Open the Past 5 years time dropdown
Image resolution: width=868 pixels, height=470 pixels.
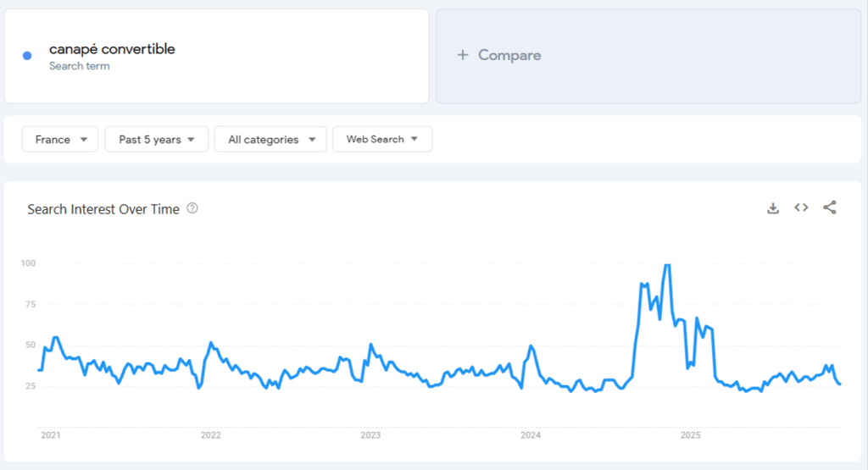point(156,140)
